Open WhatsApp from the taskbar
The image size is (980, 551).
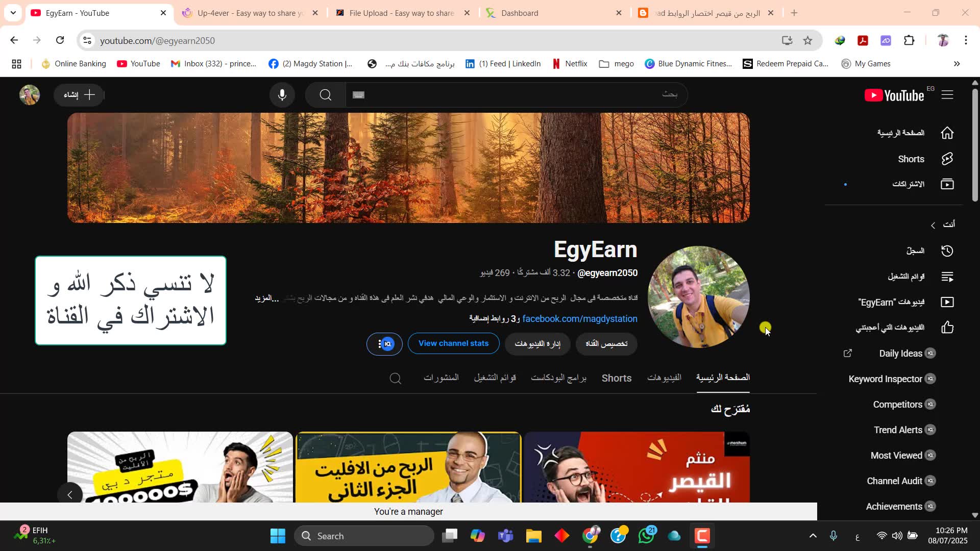tap(646, 536)
